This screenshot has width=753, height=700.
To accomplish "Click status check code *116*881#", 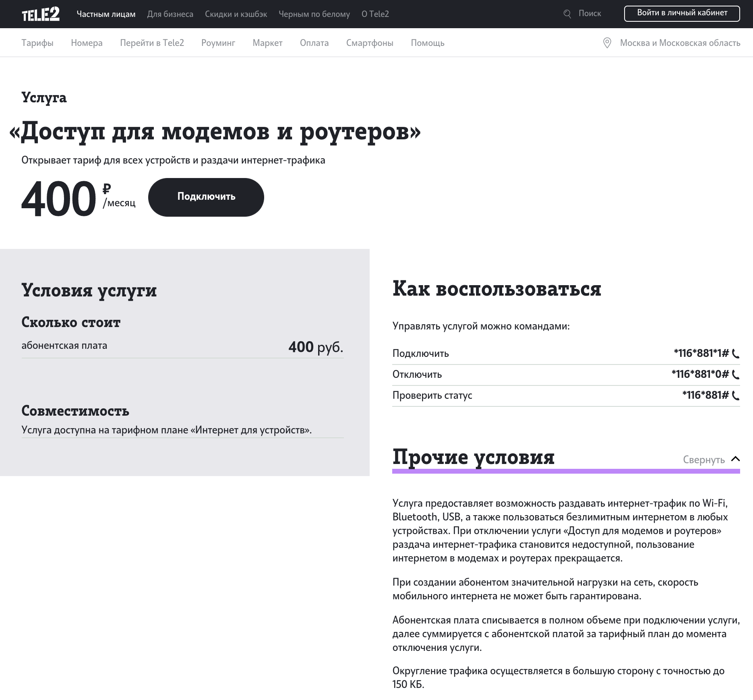I will click(705, 395).
